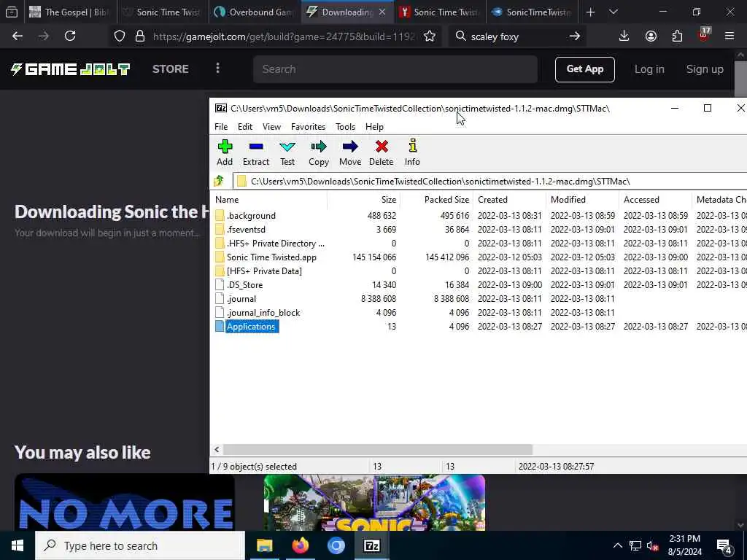The width and height of the screenshot is (747, 560).
Task: Select the Sonic Time Twisted.app folder icon
Action: click(x=220, y=257)
